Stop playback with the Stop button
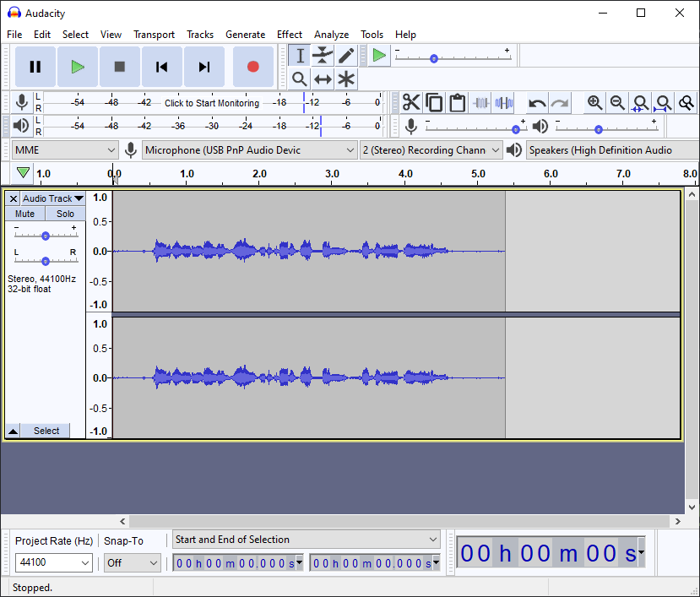The height and width of the screenshot is (597, 700). pyautogui.click(x=120, y=67)
